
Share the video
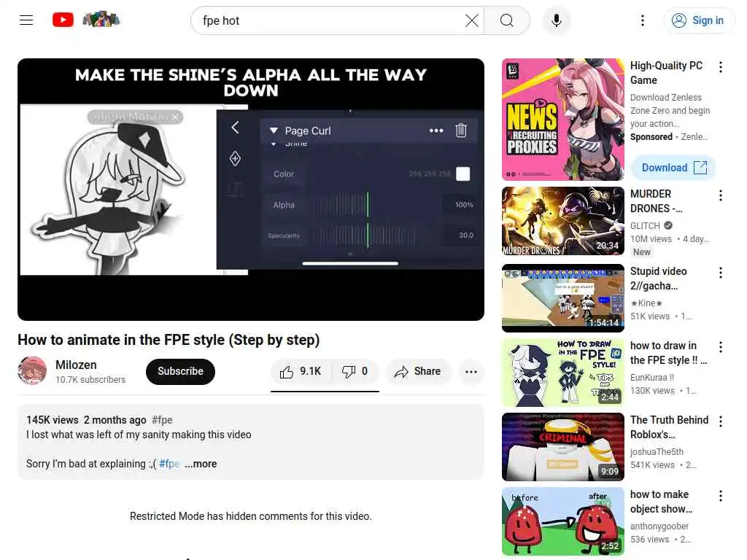tap(417, 371)
